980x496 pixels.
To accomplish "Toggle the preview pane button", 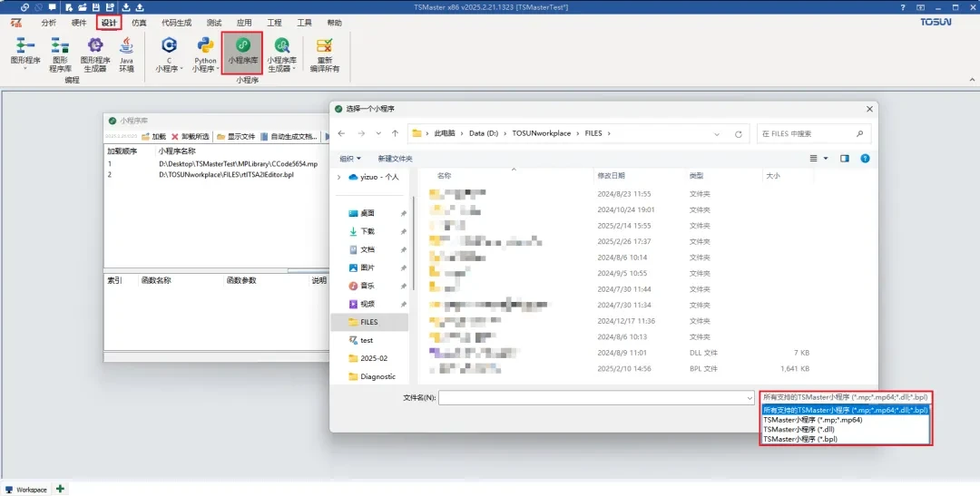I will pyautogui.click(x=844, y=158).
